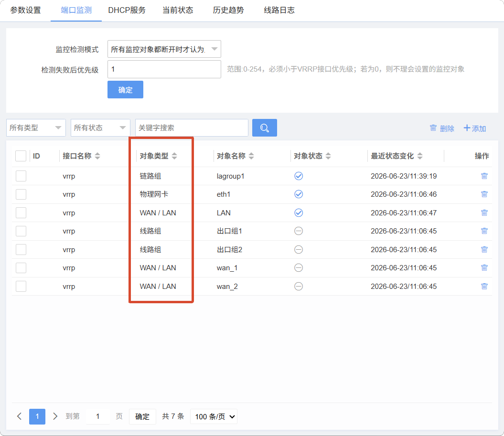504x436 pixels.
Task: Click the minus status icon for 出口组1
Action: pos(299,231)
